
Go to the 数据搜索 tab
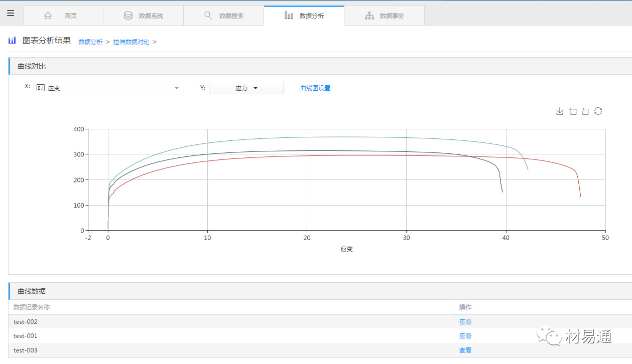click(223, 16)
